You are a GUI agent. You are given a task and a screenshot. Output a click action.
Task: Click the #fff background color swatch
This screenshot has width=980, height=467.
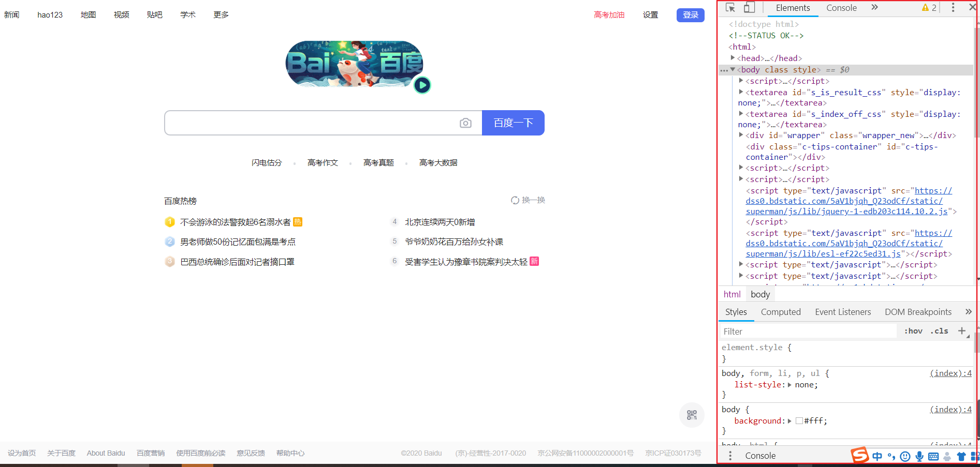coord(799,421)
